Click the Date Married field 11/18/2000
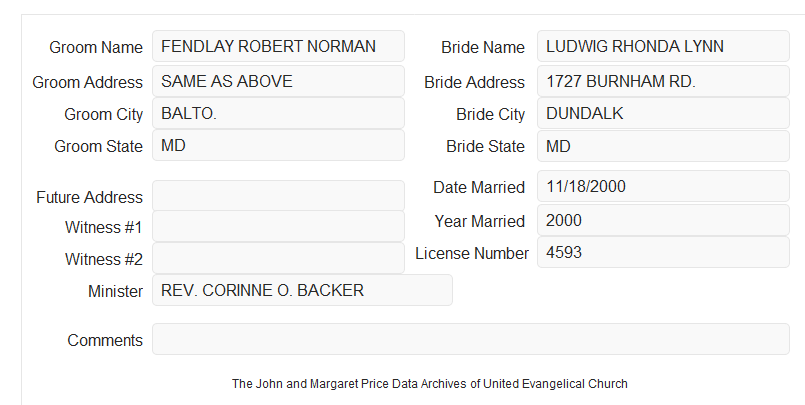The image size is (805, 405). click(663, 186)
